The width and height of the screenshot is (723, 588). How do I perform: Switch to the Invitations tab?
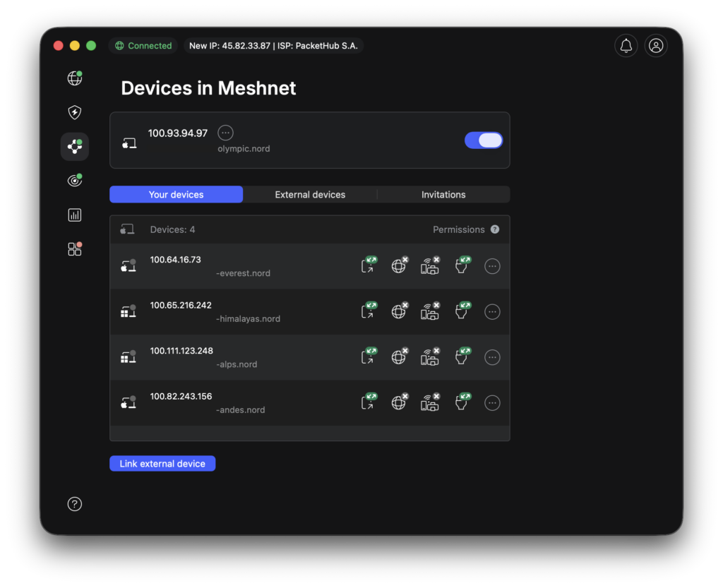point(443,194)
